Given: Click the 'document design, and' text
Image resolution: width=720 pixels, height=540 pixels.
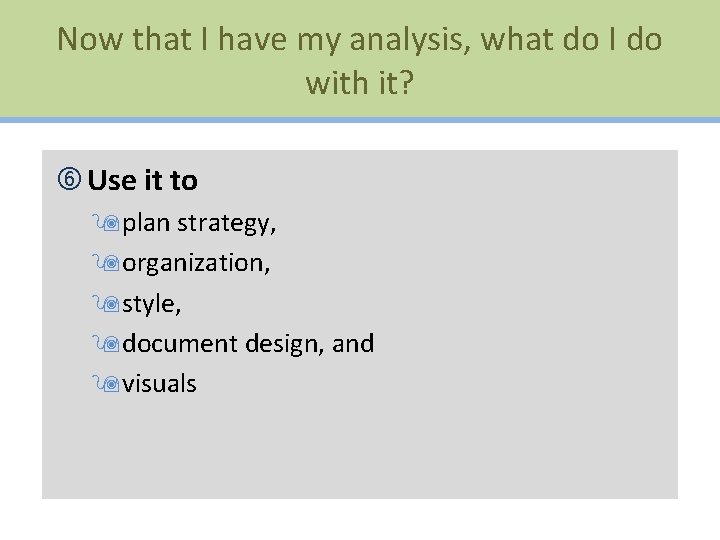Looking at the screenshot, I should (x=248, y=343).
